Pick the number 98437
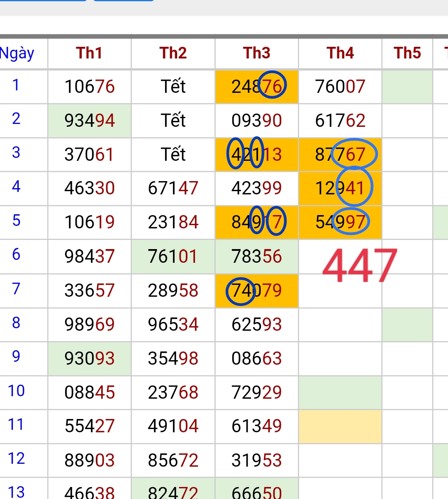The height and width of the screenshot is (499, 448). (90, 257)
